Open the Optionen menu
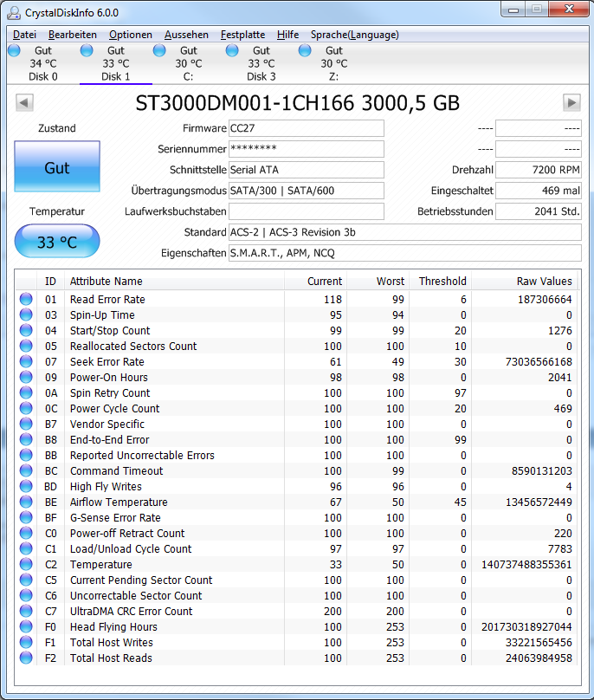Screen dimensions: 594x700 click(130, 35)
